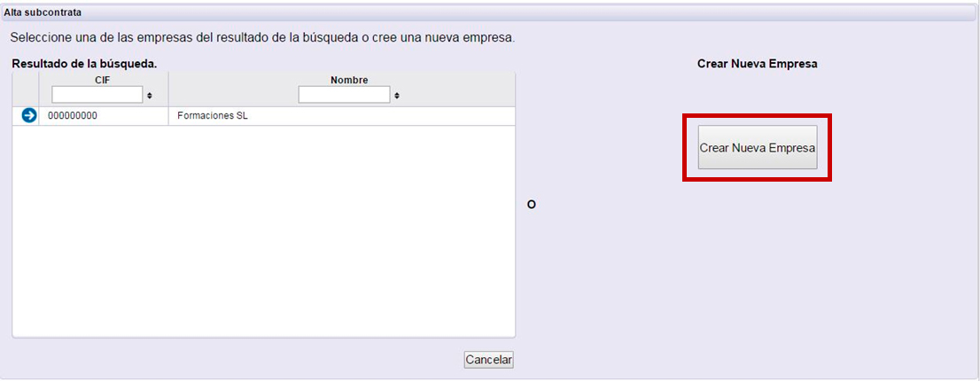Click the Crear Nueva Empresa bold heading
The height and width of the screenshot is (381, 980).
757,64
